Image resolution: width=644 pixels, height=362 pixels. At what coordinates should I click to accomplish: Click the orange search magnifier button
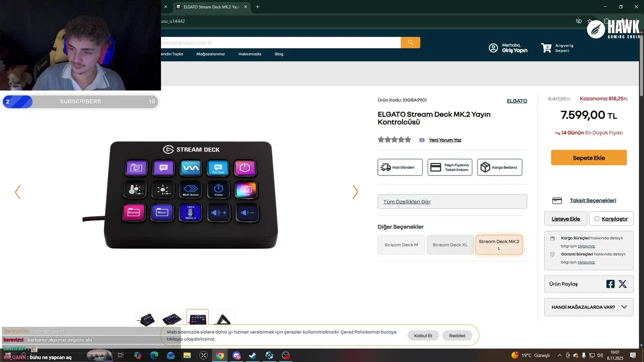point(411,43)
